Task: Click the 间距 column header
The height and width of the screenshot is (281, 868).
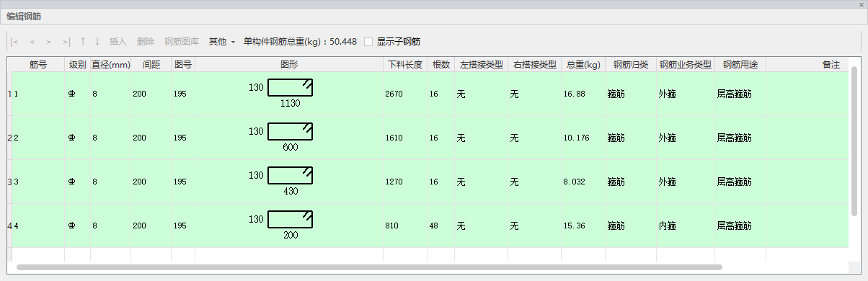Action: pos(151,65)
